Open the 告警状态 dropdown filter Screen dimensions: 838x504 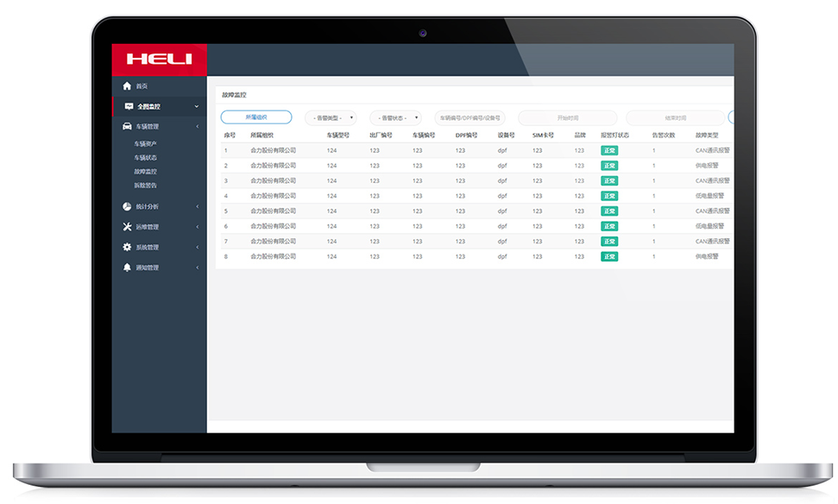click(395, 118)
